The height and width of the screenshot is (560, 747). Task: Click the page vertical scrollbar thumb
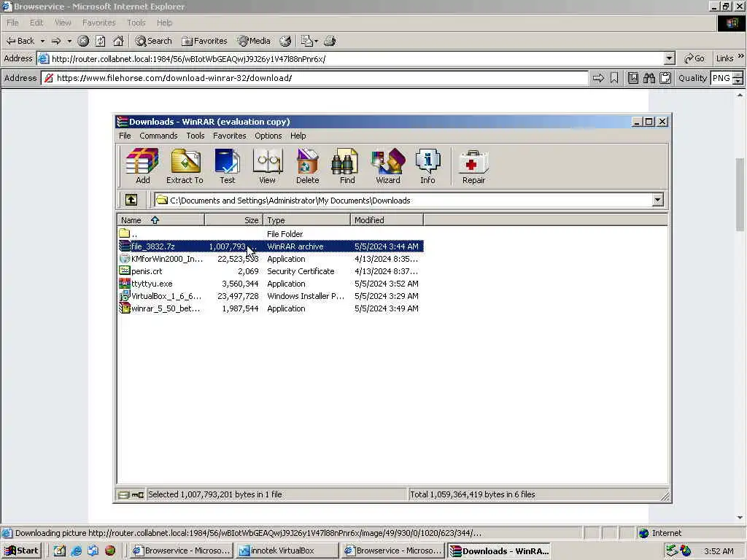pyautogui.click(x=740, y=194)
